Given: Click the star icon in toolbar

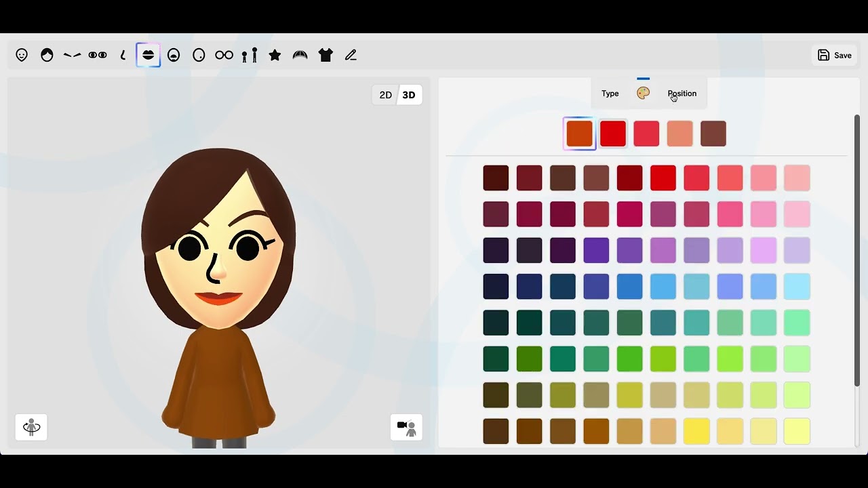Looking at the screenshot, I should [x=275, y=56].
